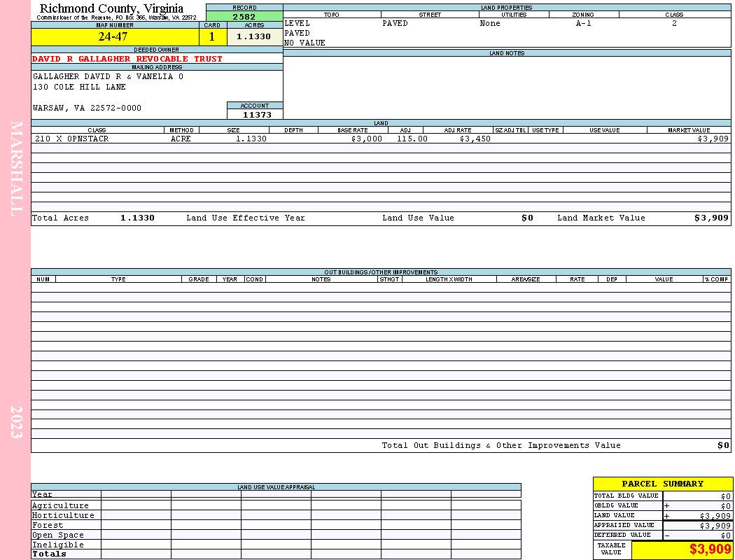Click the Total Acres label

pos(60,218)
